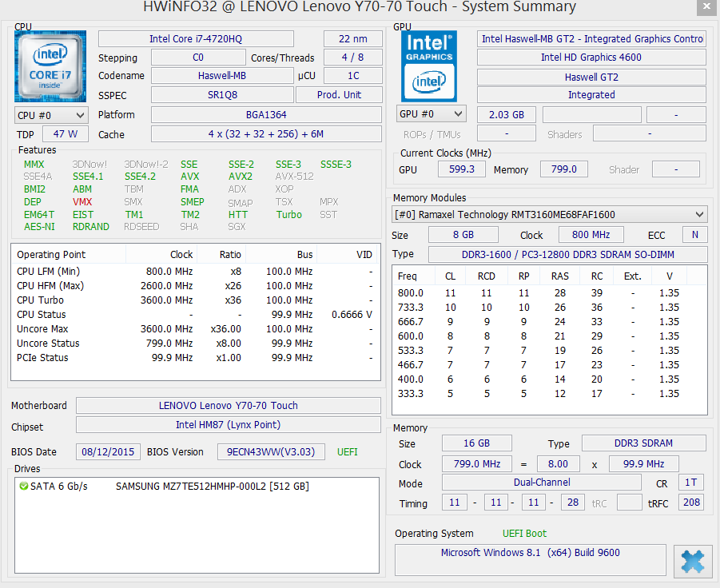
Task: Click the module Clock 800 MHz field
Action: [x=591, y=235]
